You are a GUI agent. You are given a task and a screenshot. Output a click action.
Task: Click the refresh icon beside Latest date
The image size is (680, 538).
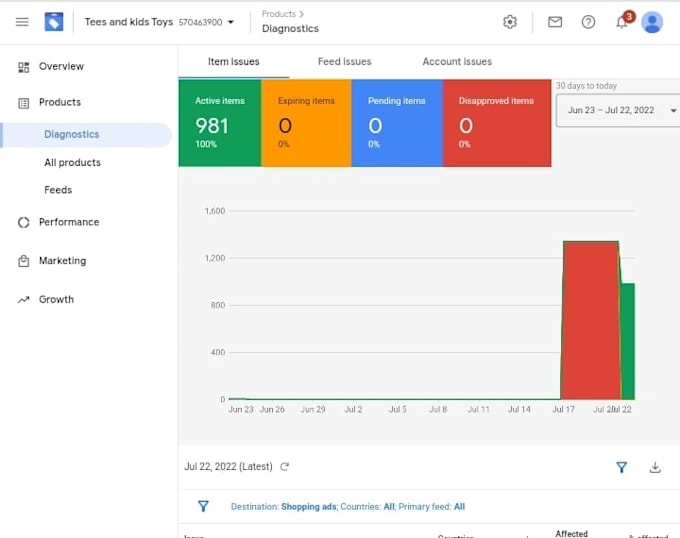(285, 467)
